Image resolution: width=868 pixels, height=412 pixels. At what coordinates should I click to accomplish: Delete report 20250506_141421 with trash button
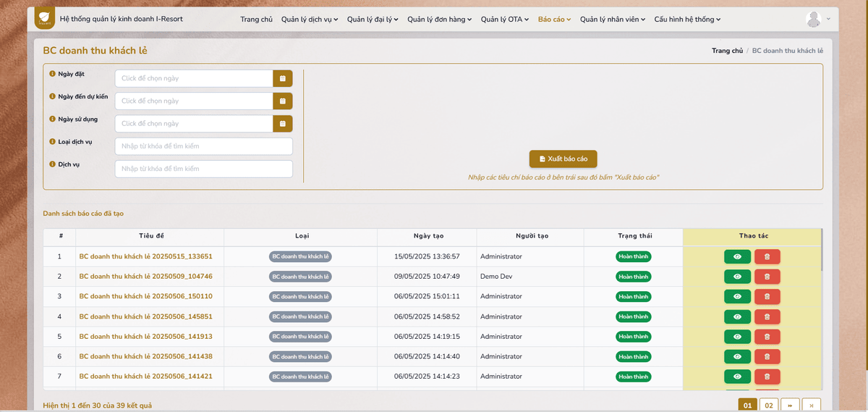click(x=767, y=377)
